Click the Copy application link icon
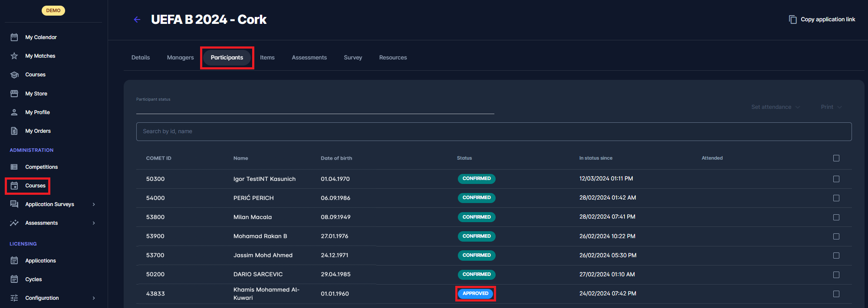Image resolution: width=868 pixels, height=308 pixels. (x=792, y=20)
